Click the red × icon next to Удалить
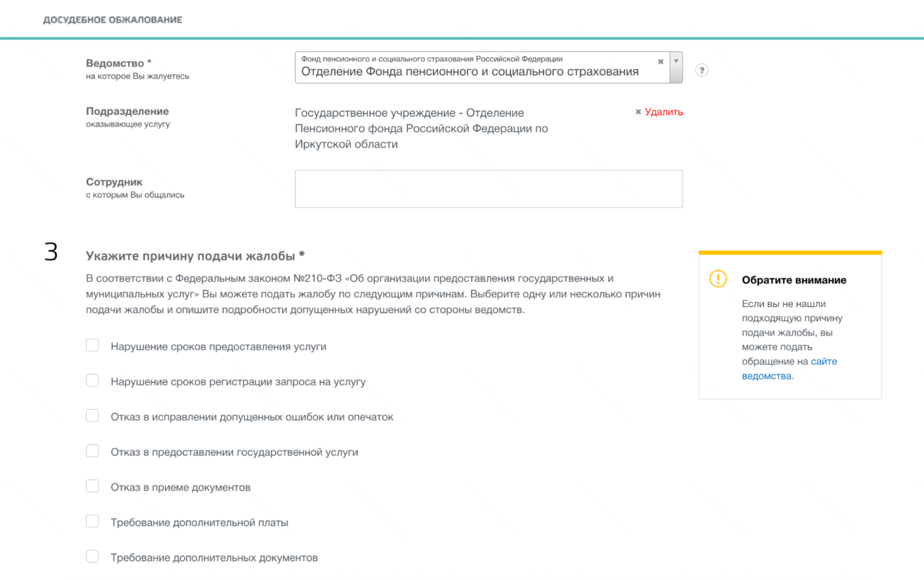The height and width of the screenshot is (580, 924). tap(638, 112)
